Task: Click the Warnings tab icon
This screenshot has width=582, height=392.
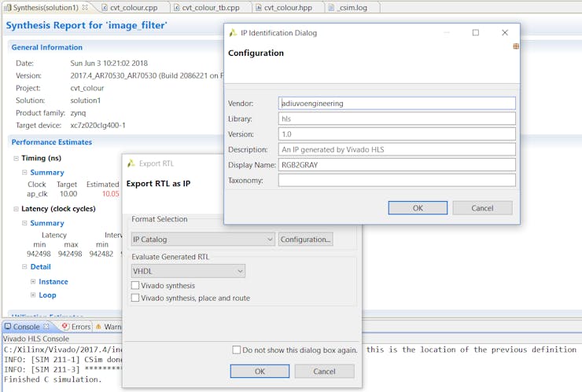Action: [x=98, y=326]
